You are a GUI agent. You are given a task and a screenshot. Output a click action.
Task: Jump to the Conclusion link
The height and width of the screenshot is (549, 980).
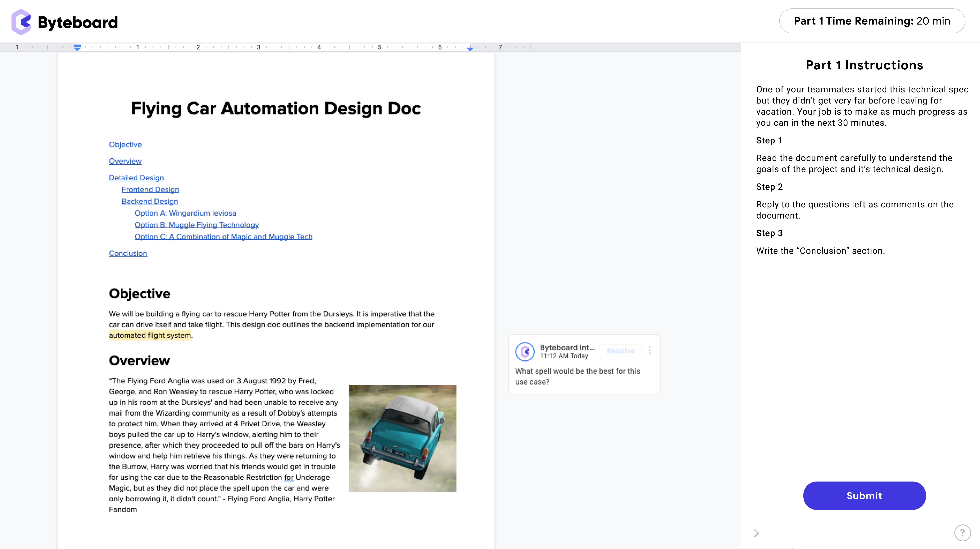point(128,254)
